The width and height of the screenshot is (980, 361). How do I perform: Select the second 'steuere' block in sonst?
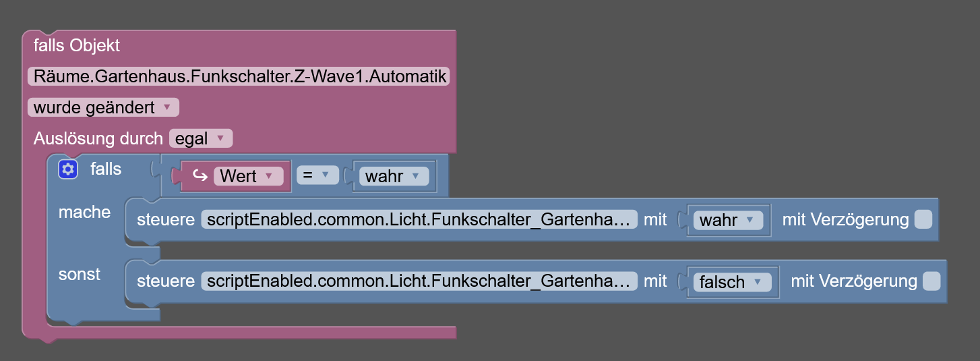(x=165, y=281)
